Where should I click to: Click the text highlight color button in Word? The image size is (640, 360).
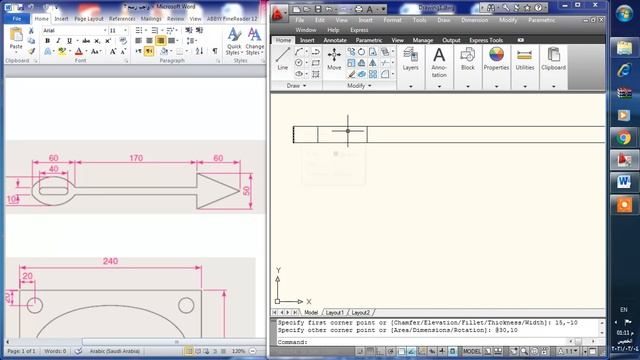(62, 51)
